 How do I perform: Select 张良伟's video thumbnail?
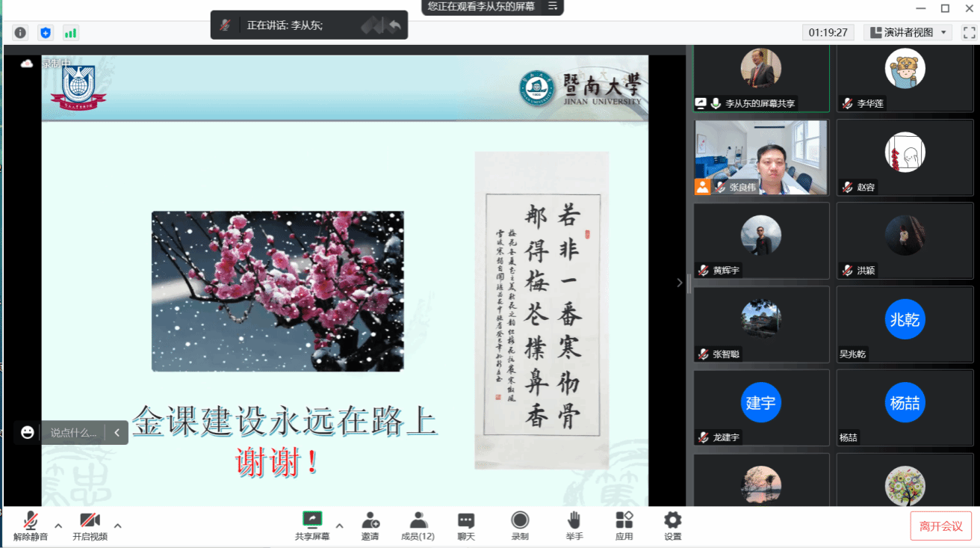761,158
